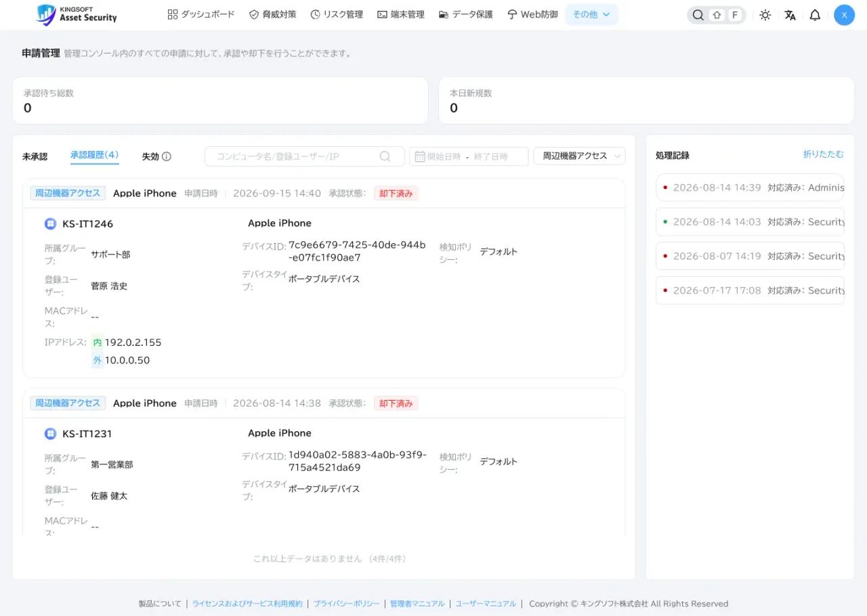Image resolution: width=867 pixels, height=616 pixels.
Task: Focus the computer name search field
Action: (304, 156)
